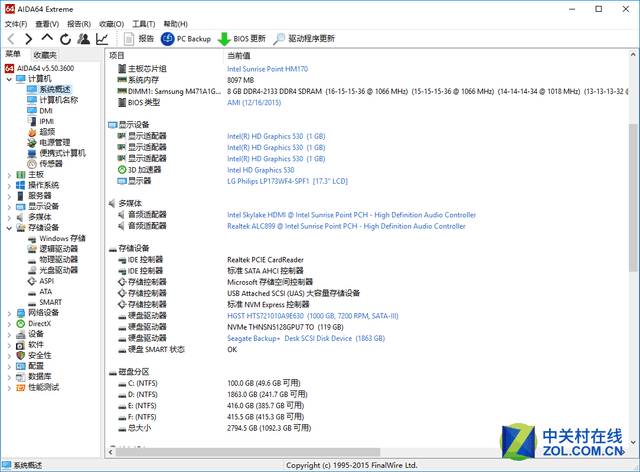Expand the 显示设备 tree node
640x472 pixels.
(x=9, y=207)
